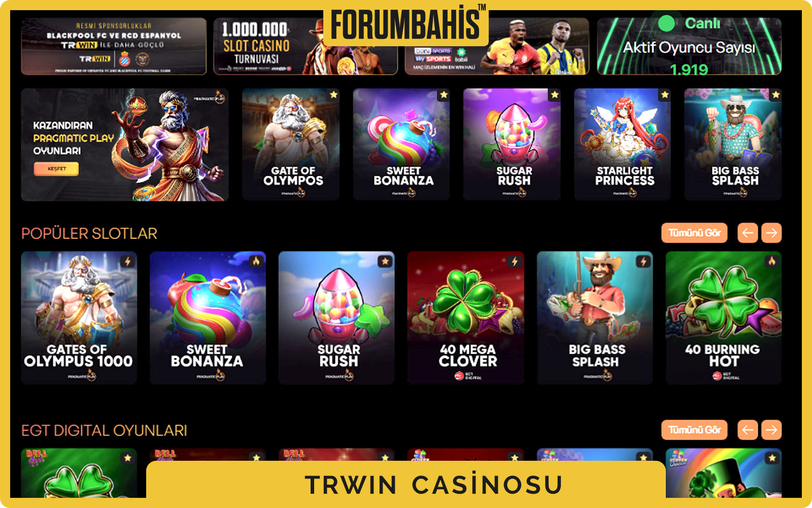The height and width of the screenshot is (508, 812).
Task: Advance EGT Digital Oyunları with right arrow
Action: (771, 430)
